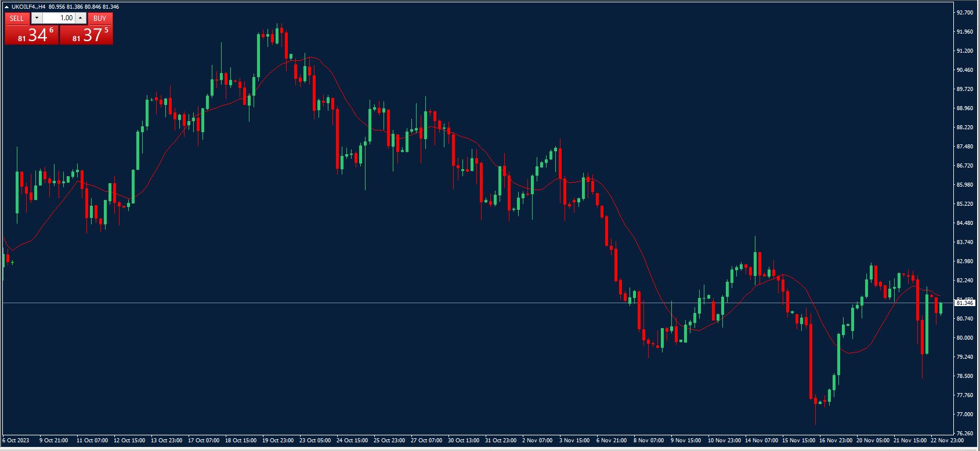Viewport: 980px width, 451px height.
Task: Click the 85.220 price scale label
Action: 964,204
